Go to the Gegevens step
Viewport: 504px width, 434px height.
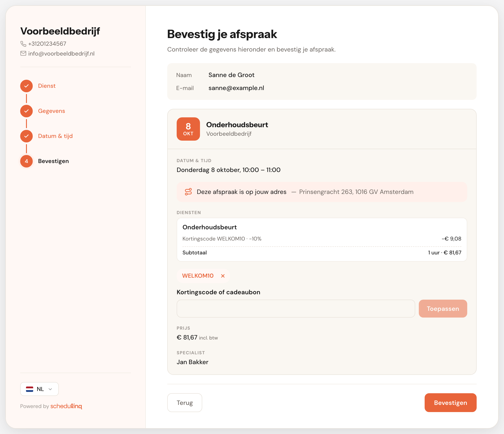[x=52, y=111]
